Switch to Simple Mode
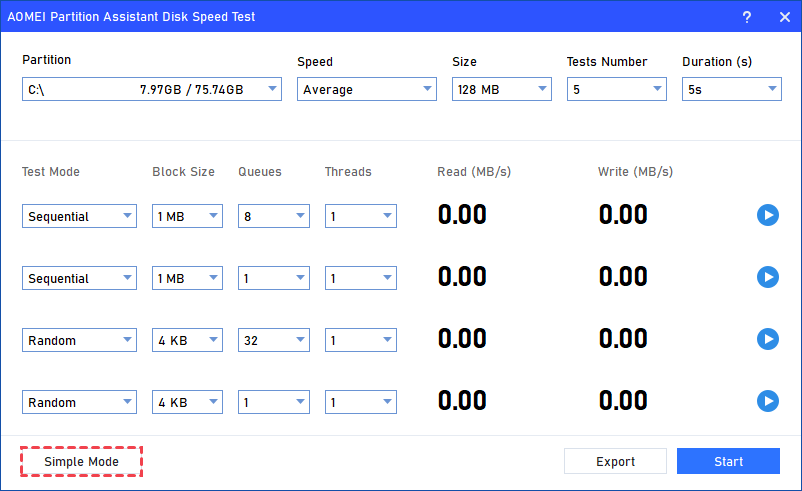The width and height of the screenshot is (802, 491). click(81, 461)
